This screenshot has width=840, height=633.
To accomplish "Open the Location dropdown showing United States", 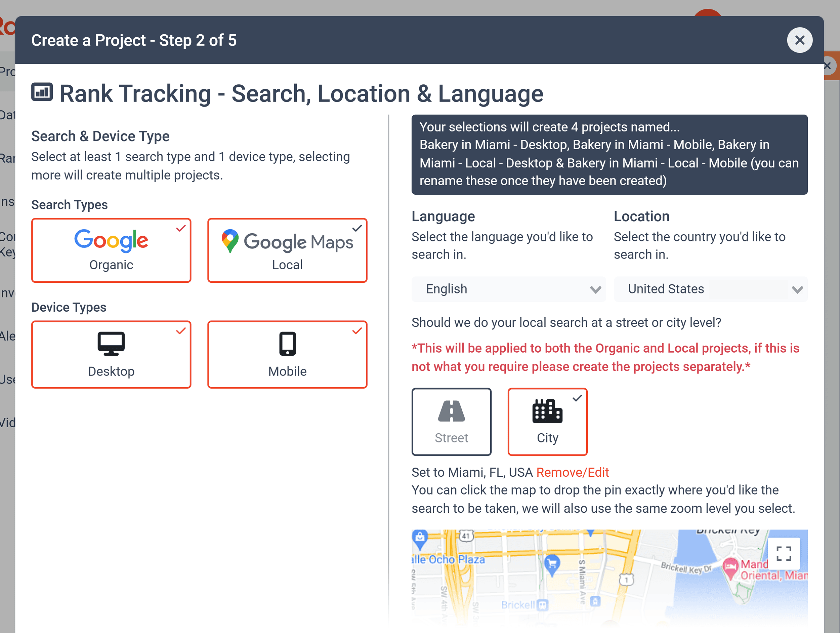I will pos(711,289).
